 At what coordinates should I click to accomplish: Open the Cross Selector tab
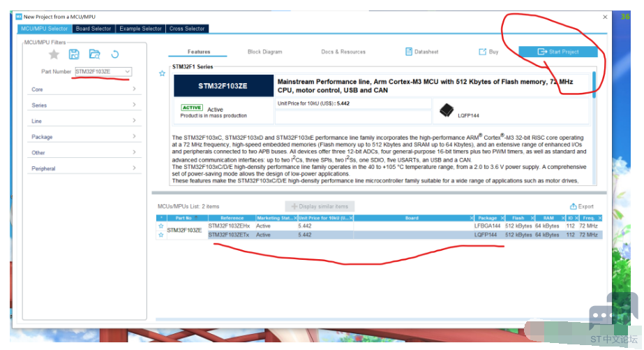point(187,29)
